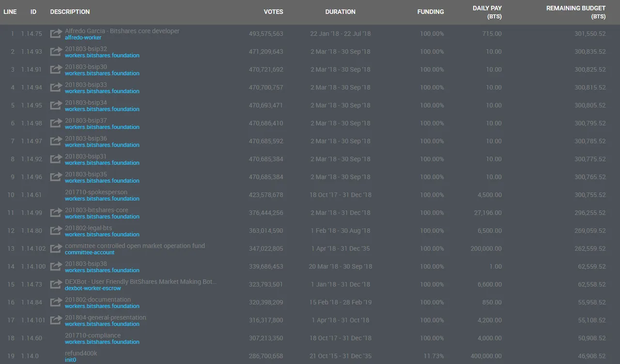Open external link icon for 201803-bsip33
Screen dimensions: 620x364
pos(56,88)
